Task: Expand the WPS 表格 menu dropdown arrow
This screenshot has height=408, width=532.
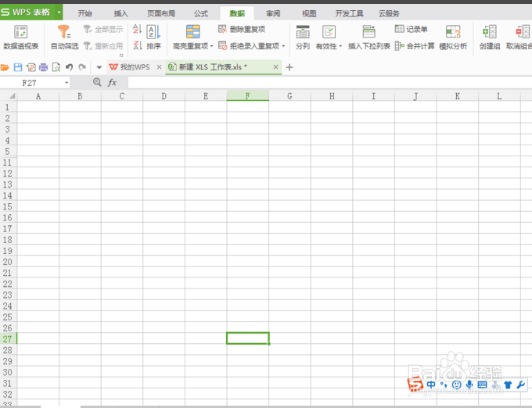Action: (x=59, y=13)
